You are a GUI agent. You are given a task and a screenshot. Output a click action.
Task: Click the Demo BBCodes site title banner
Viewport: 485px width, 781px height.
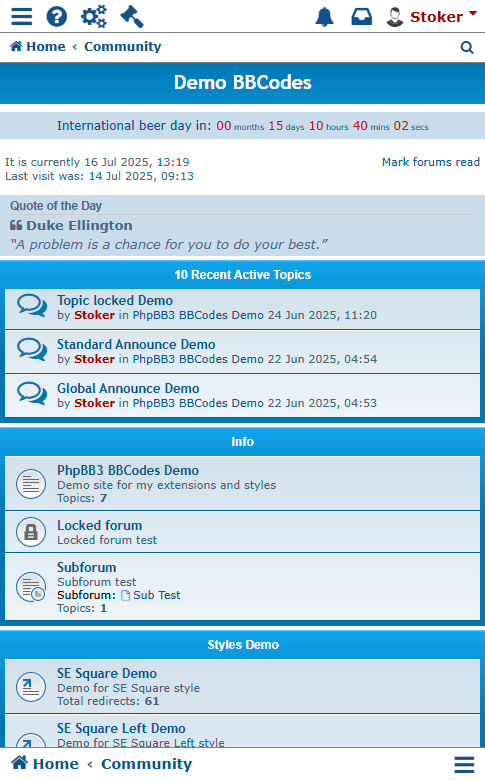pos(242,83)
